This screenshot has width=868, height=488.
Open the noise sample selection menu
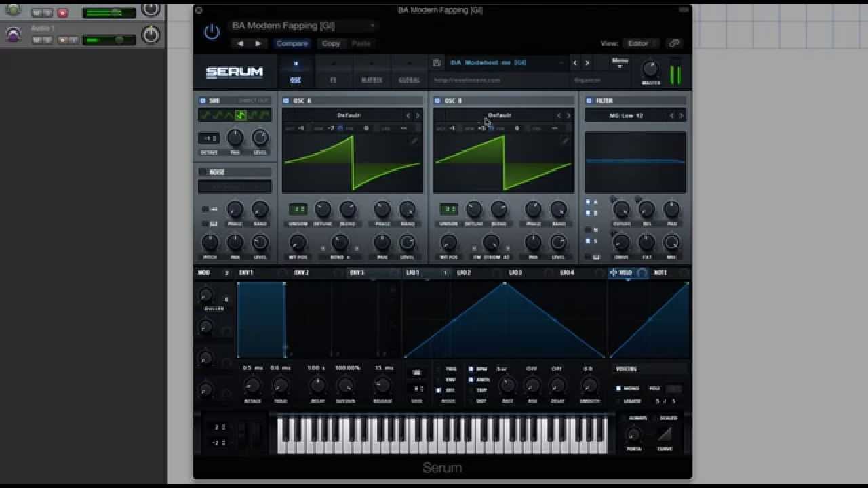(x=235, y=187)
